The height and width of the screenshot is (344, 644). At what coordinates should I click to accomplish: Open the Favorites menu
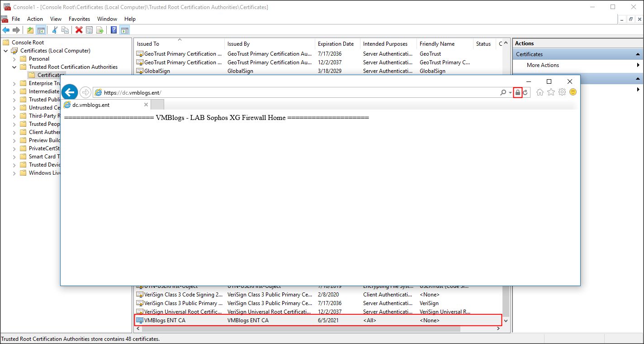coord(79,19)
